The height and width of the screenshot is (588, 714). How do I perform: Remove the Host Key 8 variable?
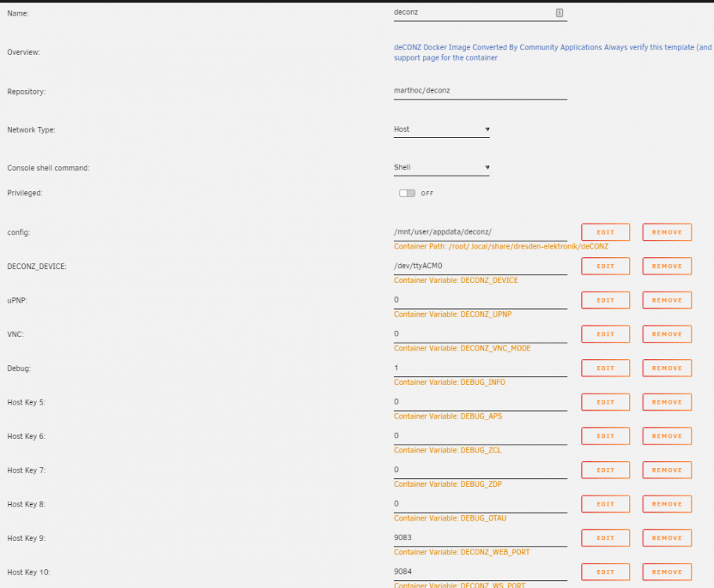(x=667, y=504)
